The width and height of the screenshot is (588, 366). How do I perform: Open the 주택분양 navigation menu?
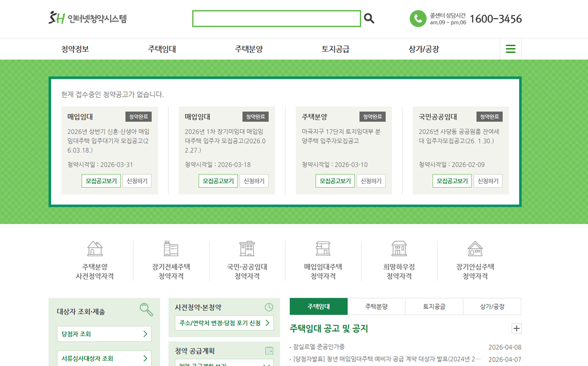249,48
